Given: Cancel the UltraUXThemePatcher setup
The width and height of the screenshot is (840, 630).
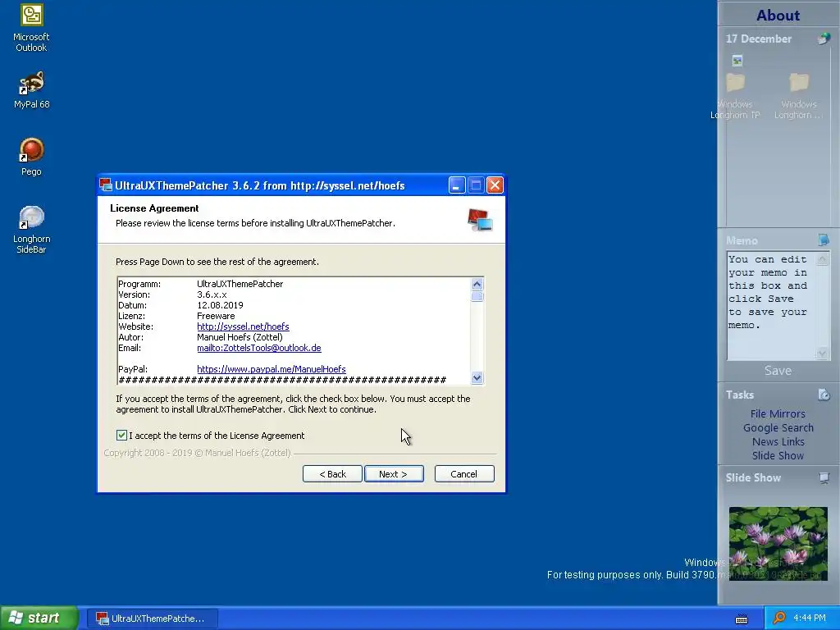Looking at the screenshot, I should 464,473.
